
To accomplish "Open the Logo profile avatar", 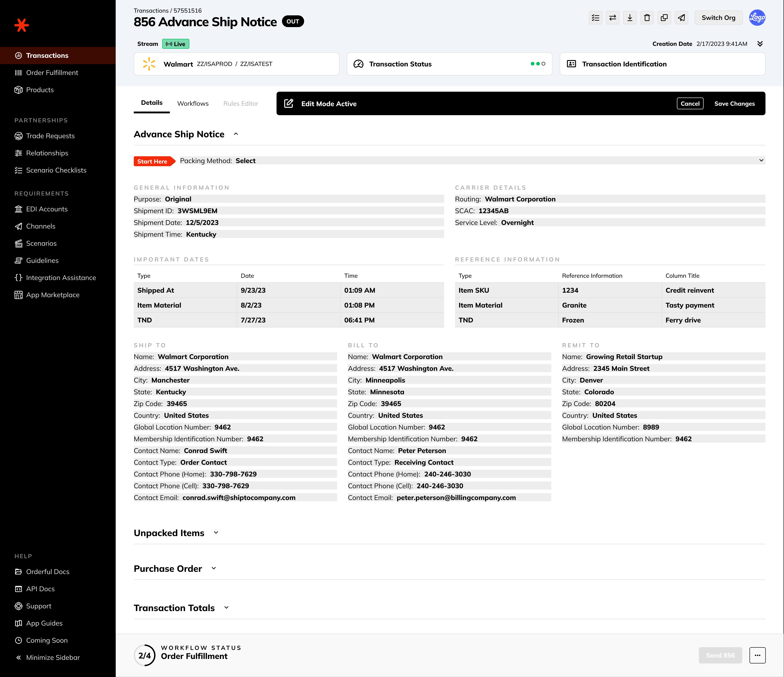I will tap(757, 18).
